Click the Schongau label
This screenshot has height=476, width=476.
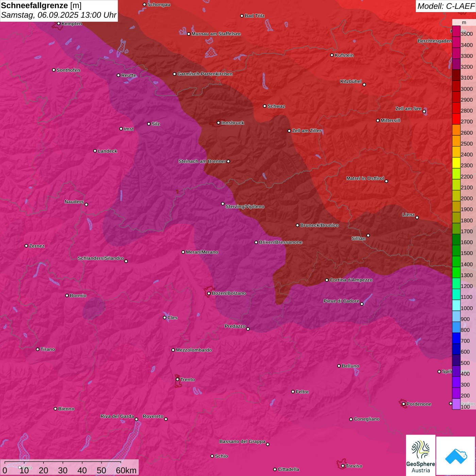point(158,5)
